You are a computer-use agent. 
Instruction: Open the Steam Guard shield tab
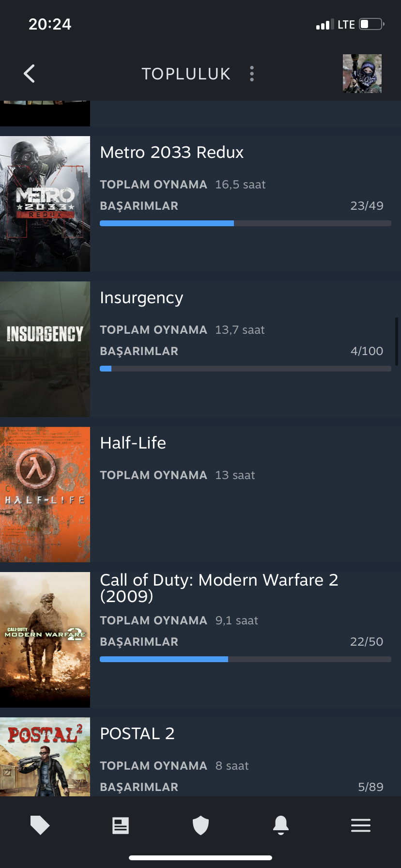pos(200,825)
